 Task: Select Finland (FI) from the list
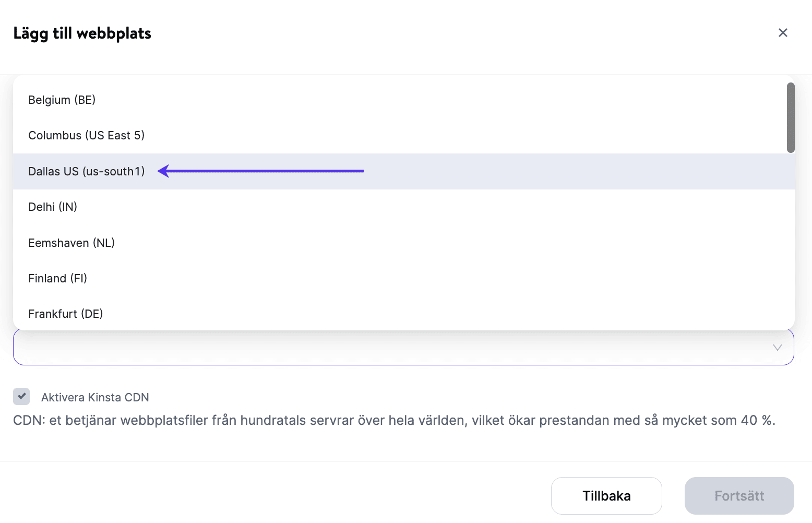coord(57,278)
